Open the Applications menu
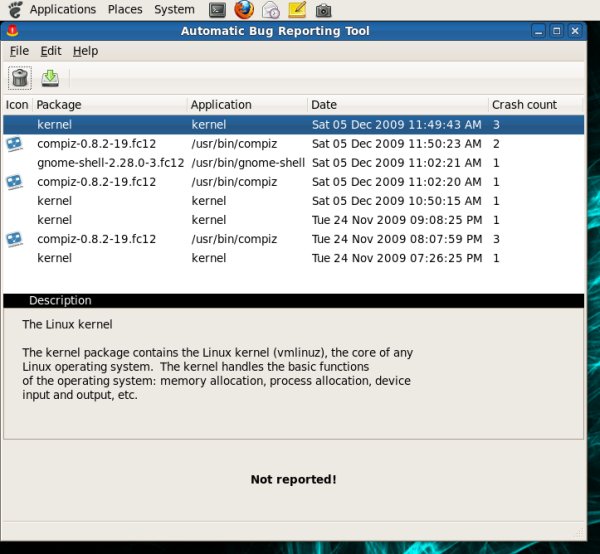600x554 pixels. 63,9
